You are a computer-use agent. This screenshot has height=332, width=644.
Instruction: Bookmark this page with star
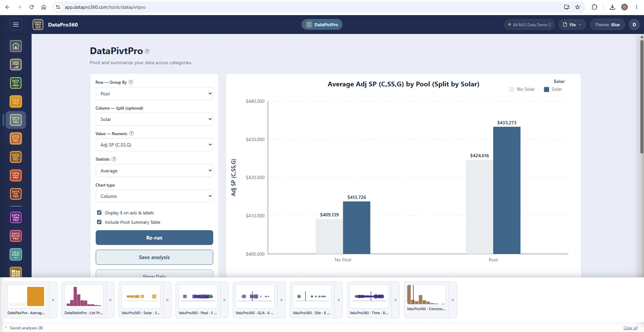pos(578,7)
